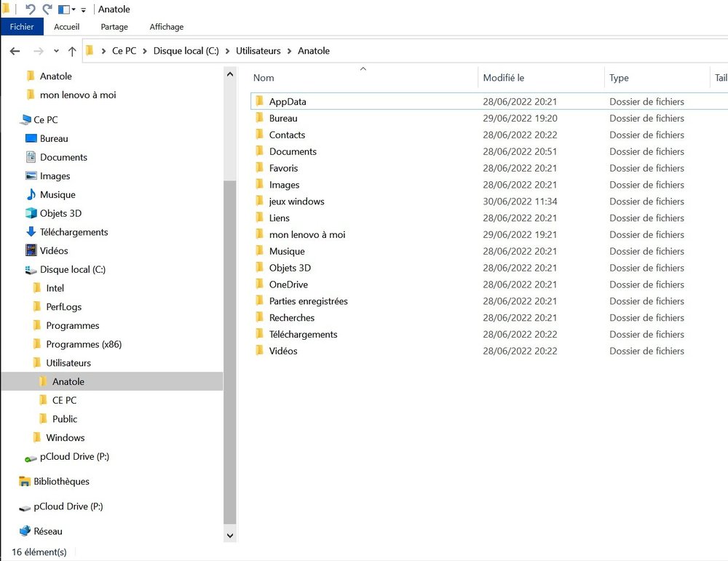Click Utilisateurs in the address bar breadcrumb
Image resolution: width=728 pixels, height=561 pixels.
[258, 51]
